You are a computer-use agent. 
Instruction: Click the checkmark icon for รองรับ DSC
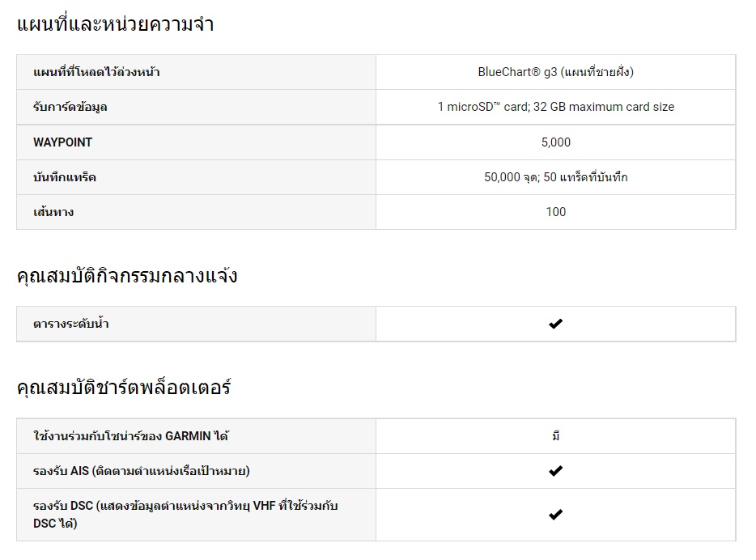click(x=555, y=514)
